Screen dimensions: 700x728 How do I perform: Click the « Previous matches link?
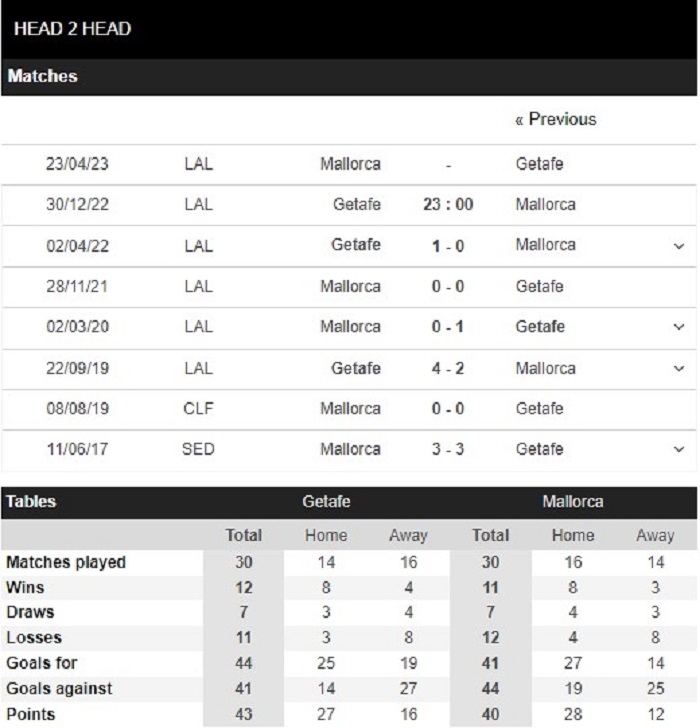click(x=556, y=119)
